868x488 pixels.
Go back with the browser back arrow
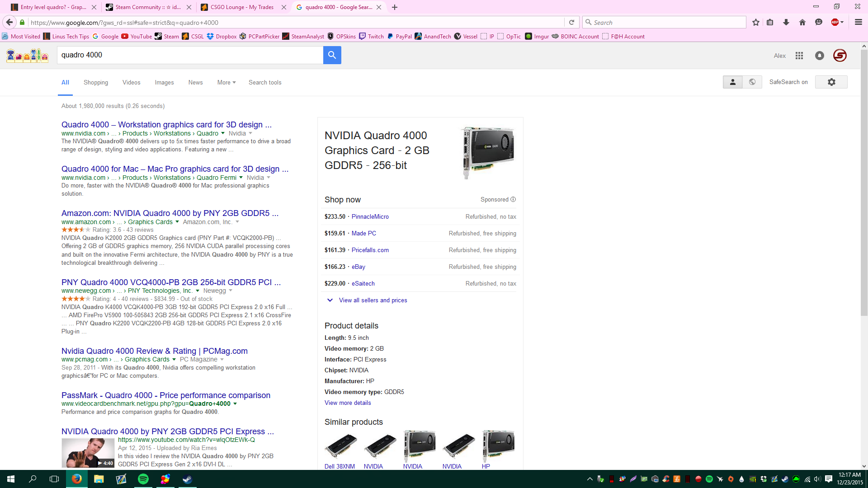point(9,22)
